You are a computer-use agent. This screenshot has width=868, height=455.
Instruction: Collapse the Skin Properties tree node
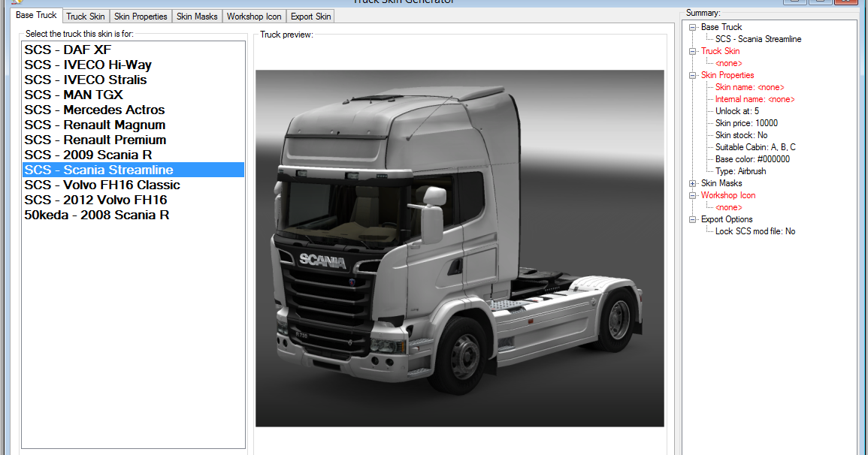(x=693, y=75)
